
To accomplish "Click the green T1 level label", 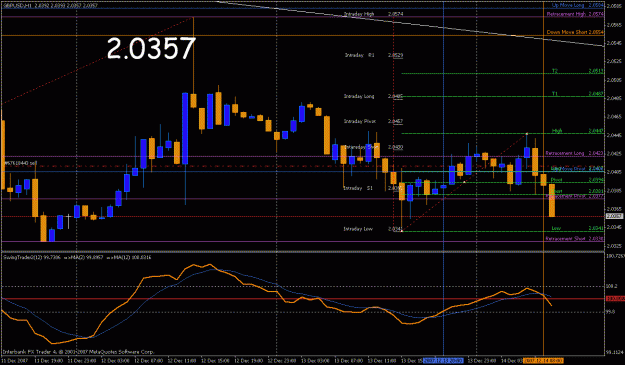I will [555, 94].
